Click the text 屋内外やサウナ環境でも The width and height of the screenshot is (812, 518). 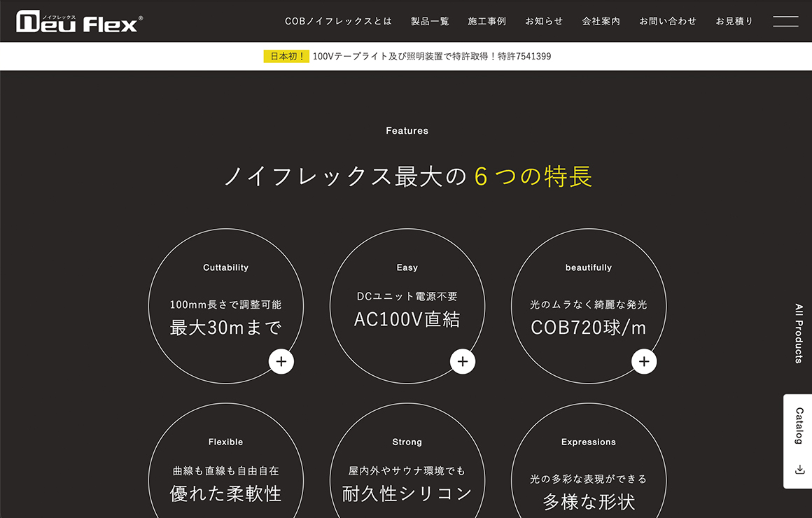407,471
